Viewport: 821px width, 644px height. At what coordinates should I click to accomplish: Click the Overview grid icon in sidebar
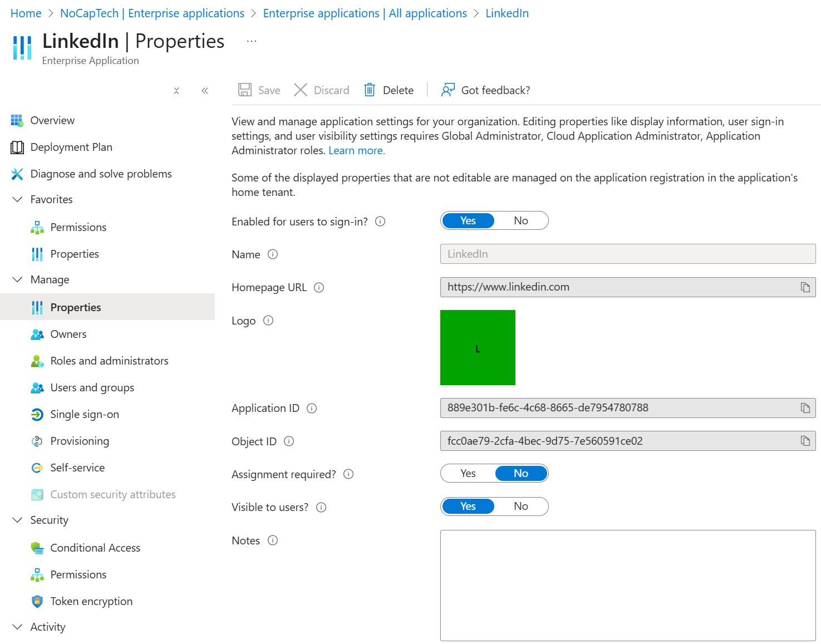click(x=17, y=120)
